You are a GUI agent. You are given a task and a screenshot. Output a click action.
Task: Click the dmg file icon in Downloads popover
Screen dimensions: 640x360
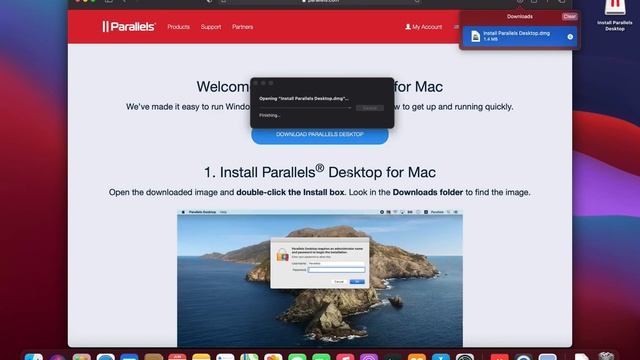click(x=475, y=36)
